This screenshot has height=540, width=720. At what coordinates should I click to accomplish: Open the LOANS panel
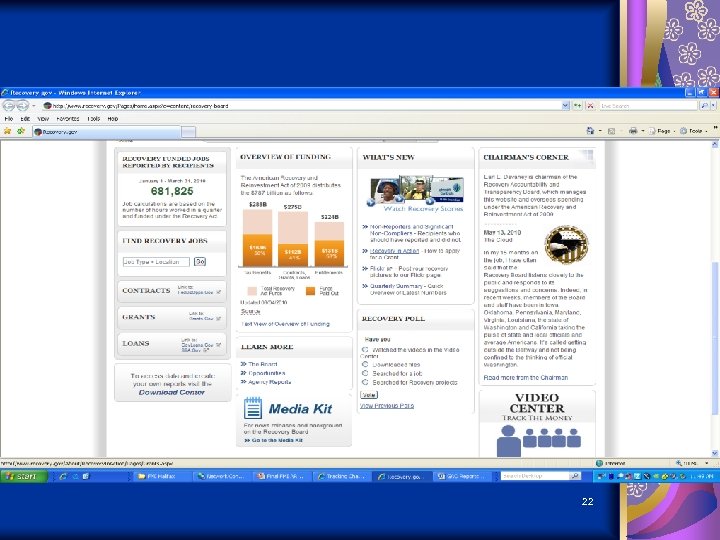pos(172,343)
